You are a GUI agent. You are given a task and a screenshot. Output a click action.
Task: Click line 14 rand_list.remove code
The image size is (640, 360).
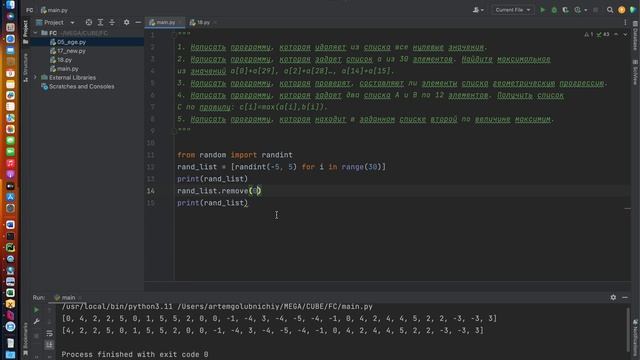pyautogui.click(x=219, y=191)
